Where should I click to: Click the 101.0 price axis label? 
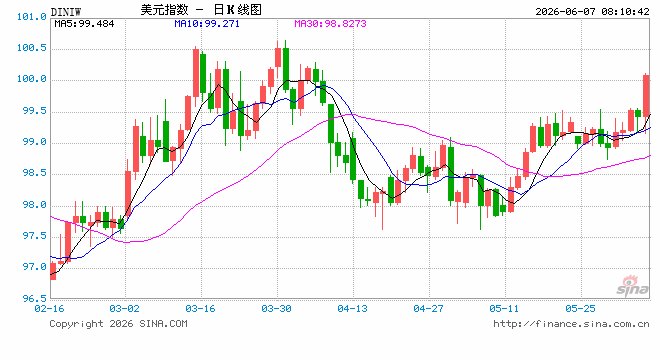click(32, 17)
